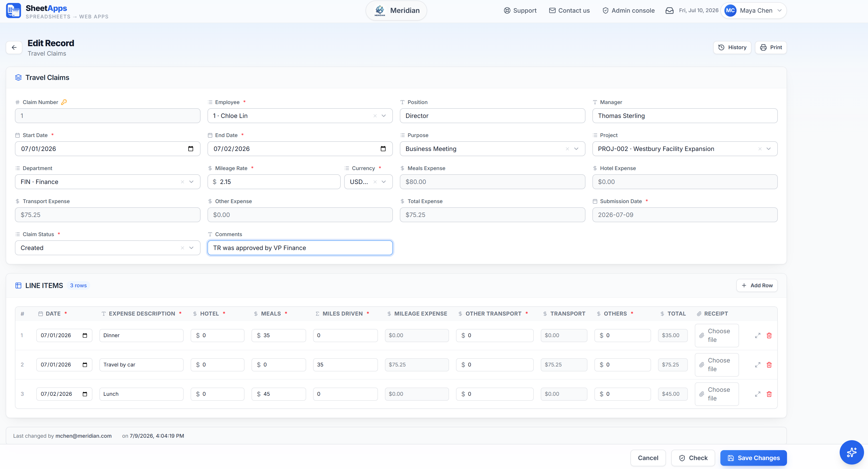Viewport: 868px width, 469px height.
Task: Open calendar picker for Lunch row date
Action: click(x=85, y=394)
